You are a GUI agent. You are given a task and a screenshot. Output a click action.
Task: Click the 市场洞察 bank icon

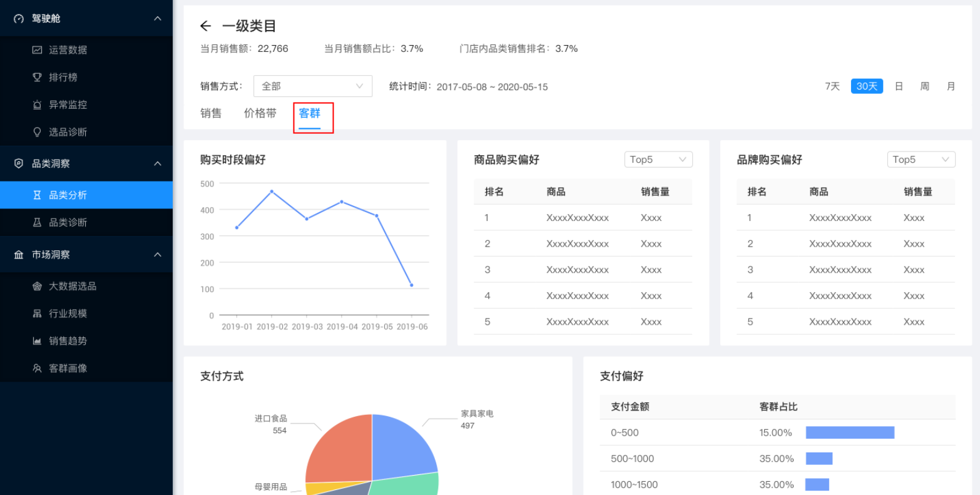click(19, 255)
